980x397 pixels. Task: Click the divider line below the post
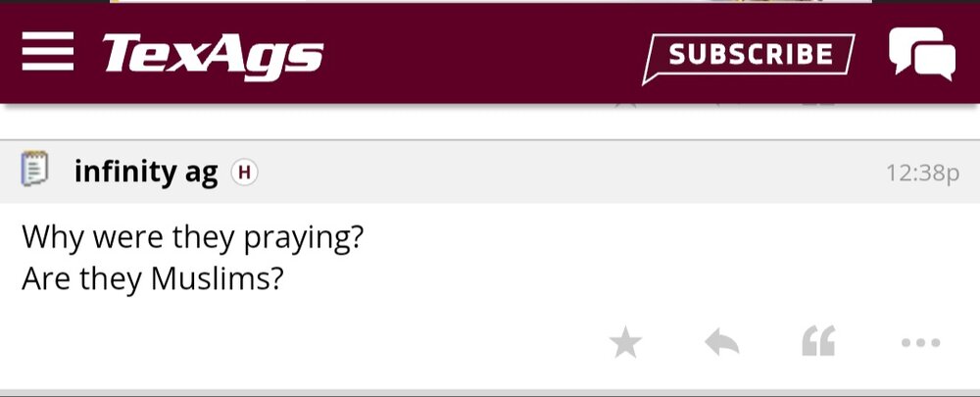490,390
